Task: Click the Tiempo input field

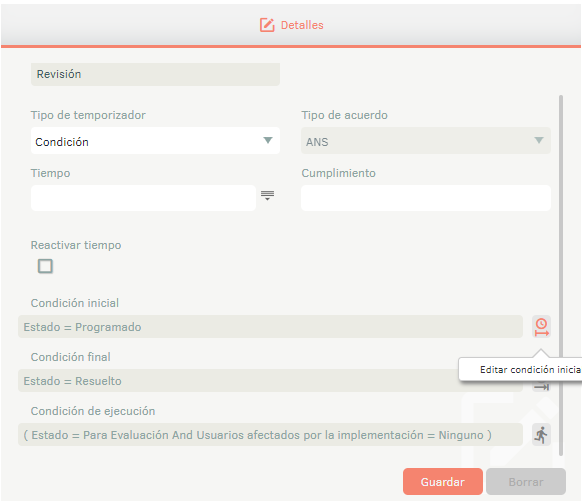Action: tap(143, 198)
